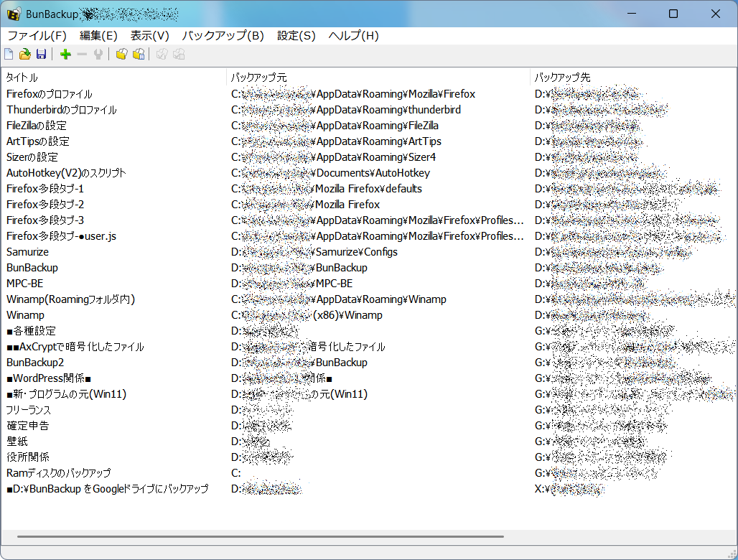
Task: Click the wrench edit settings icon
Action: [98, 55]
